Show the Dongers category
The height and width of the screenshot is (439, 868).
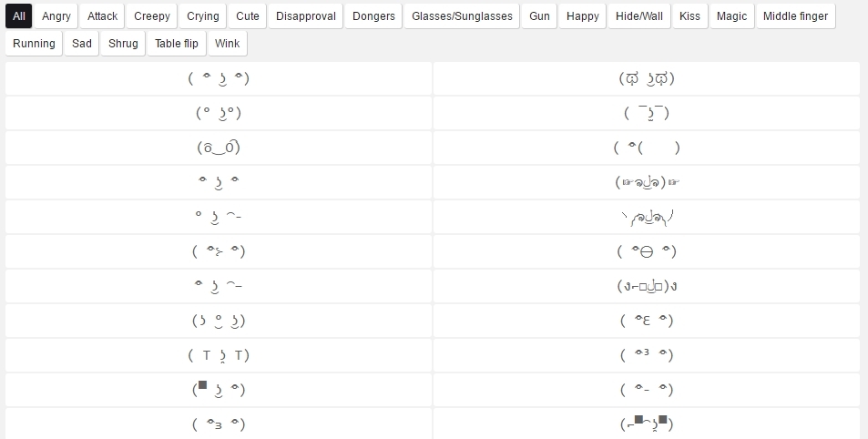click(x=374, y=16)
